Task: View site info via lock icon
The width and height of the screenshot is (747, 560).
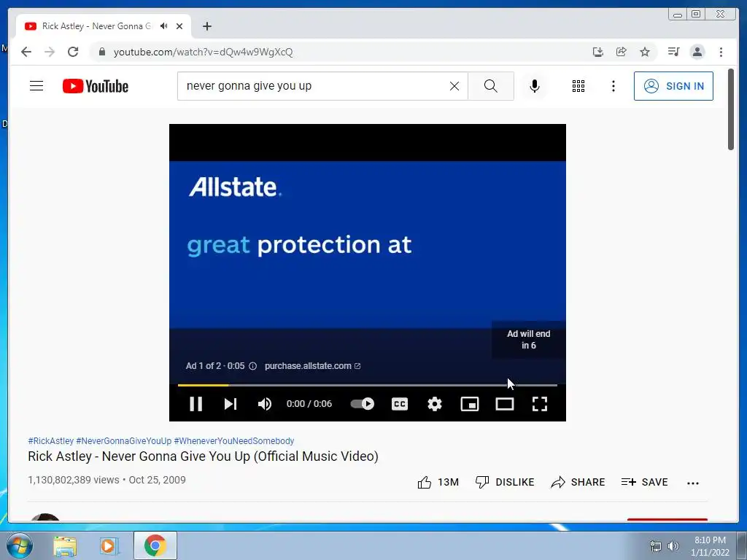Action: 101,52
